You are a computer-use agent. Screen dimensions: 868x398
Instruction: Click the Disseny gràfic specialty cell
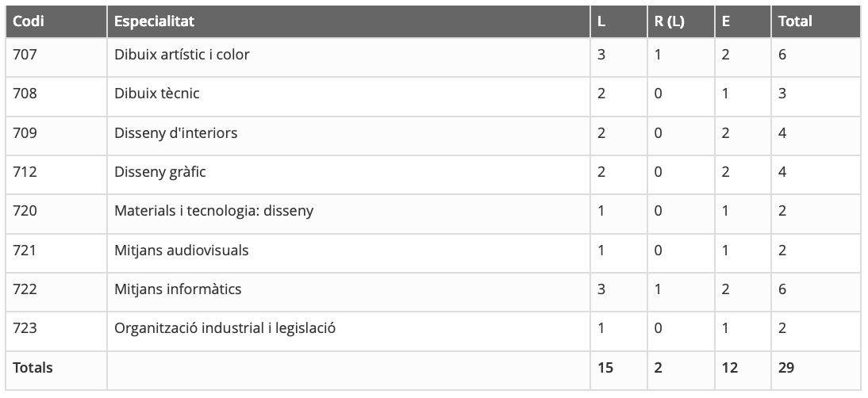[160, 171]
